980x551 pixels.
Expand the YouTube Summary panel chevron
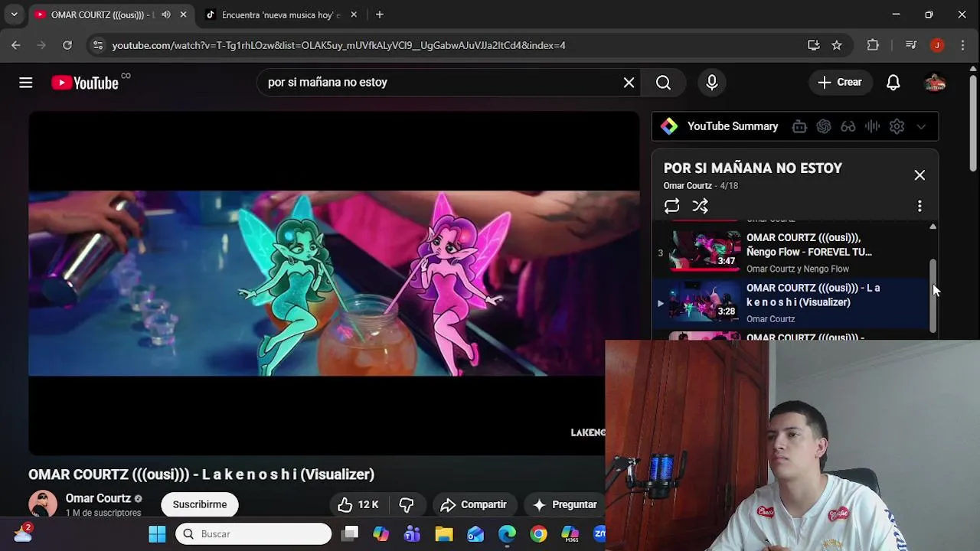tap(921, 127)
